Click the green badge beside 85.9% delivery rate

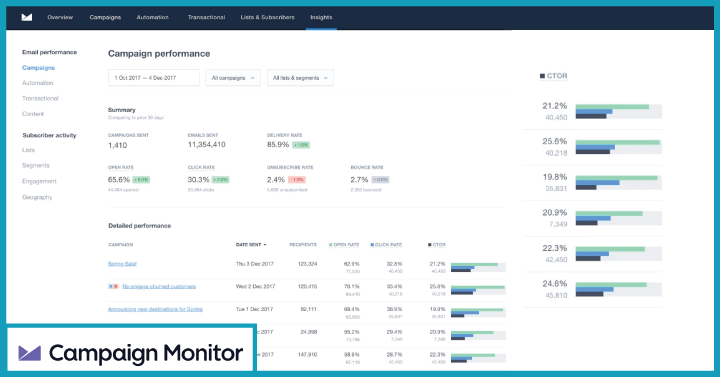[301, 145]
